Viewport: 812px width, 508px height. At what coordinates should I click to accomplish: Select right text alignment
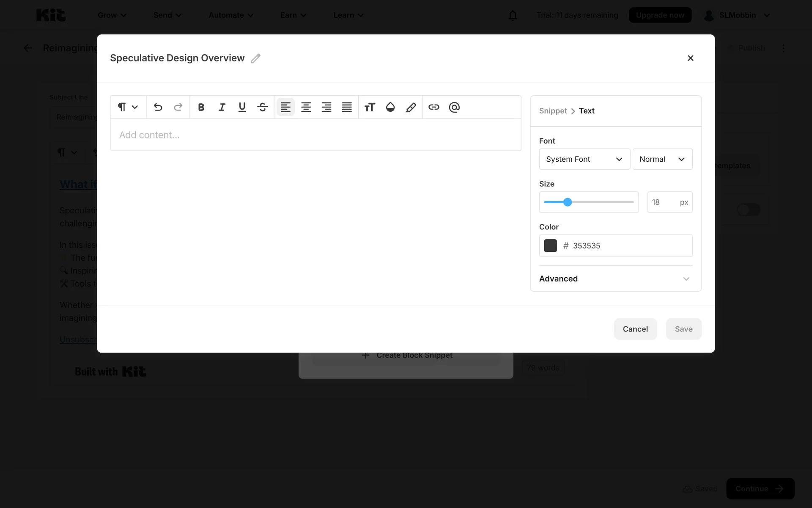click(x=326, y=107)
